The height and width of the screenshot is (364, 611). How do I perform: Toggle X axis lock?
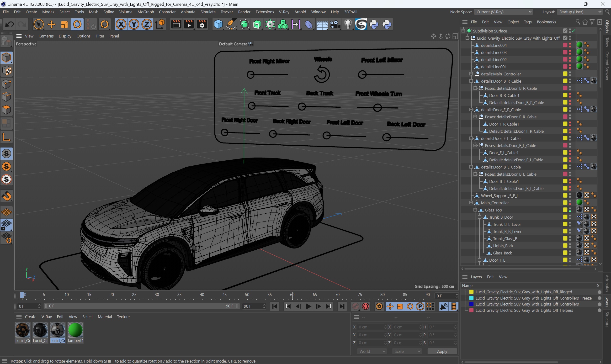(121, 25)
